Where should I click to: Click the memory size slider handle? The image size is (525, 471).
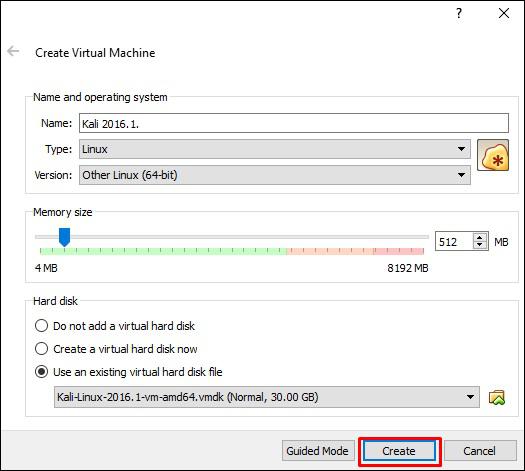tap(64, 237)
